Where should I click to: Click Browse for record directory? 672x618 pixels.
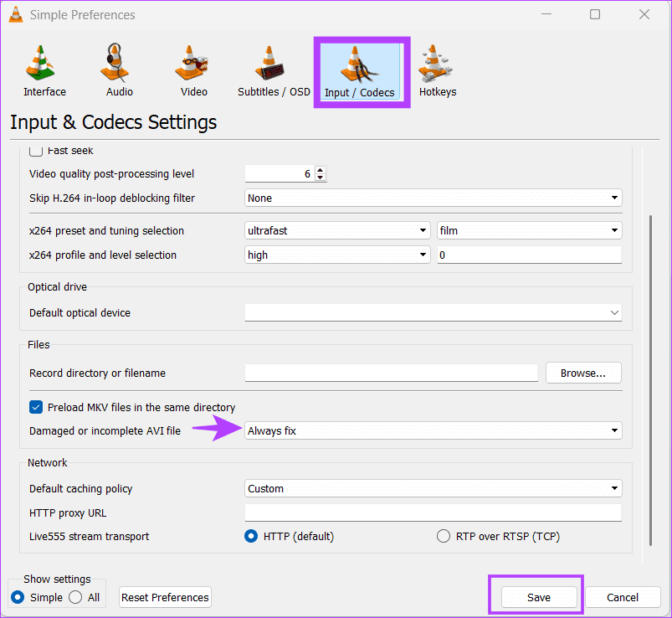pyautogui.click(x=583, y=373)
